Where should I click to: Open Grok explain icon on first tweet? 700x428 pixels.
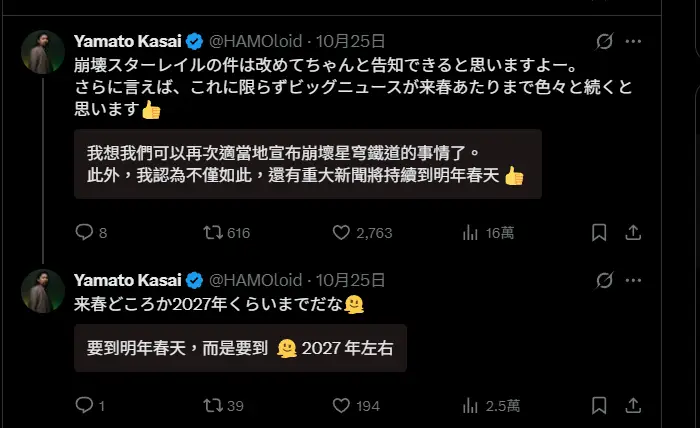[603, 41]
